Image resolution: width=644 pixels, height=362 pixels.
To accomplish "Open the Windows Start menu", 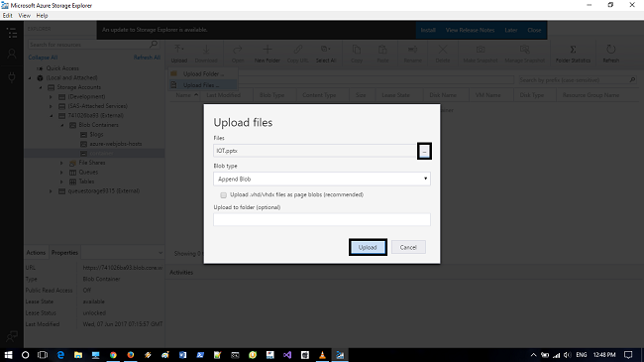I will (x=8, y=355).
